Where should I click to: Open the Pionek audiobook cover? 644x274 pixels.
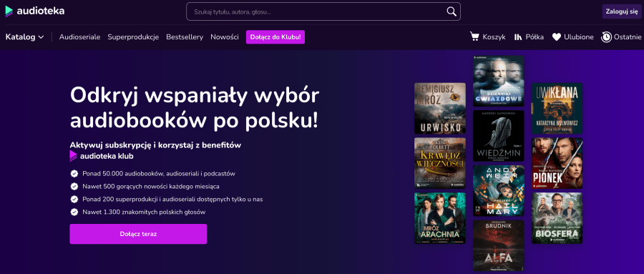pyautogui.click(x=557, y=163)
